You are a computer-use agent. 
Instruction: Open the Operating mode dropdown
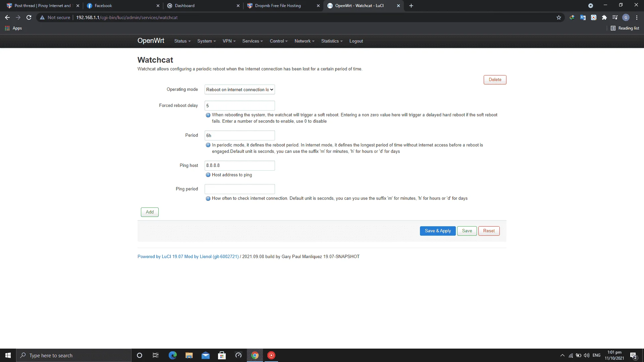tap(240, 90)
